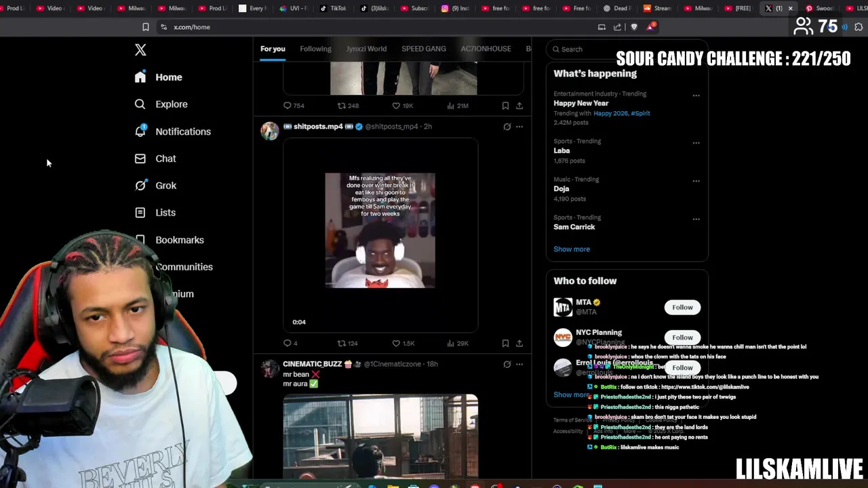The height and width of the screenshot is (488, 868).
Task: Open the Doja music trend
Action: pos(561,188)
